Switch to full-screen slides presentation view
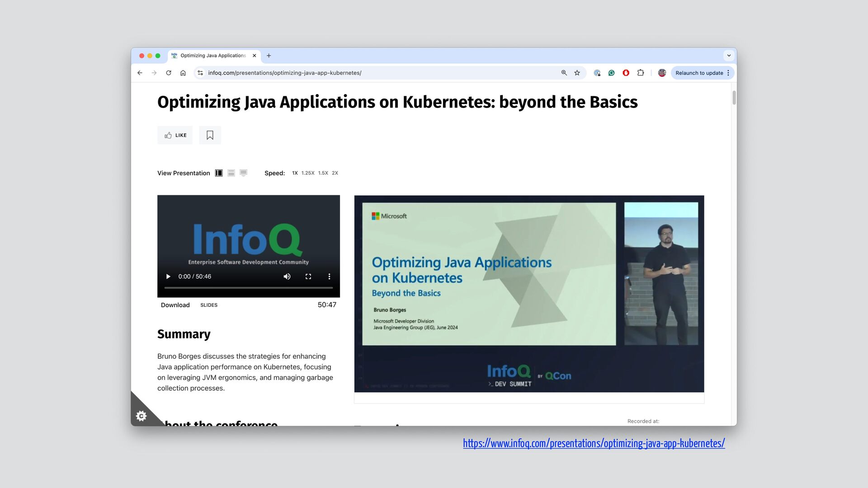This screenshot has width=868, height=488. (243, 173)
